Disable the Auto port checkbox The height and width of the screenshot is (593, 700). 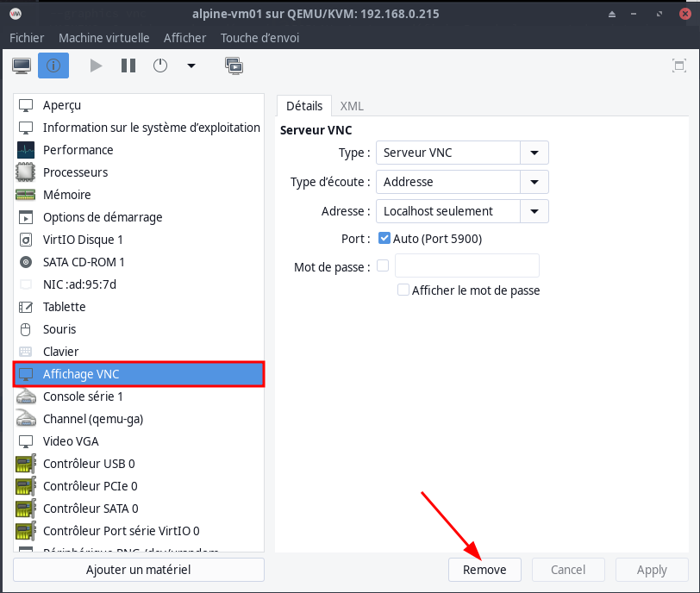pyautogui.click(x=384, y=239)
